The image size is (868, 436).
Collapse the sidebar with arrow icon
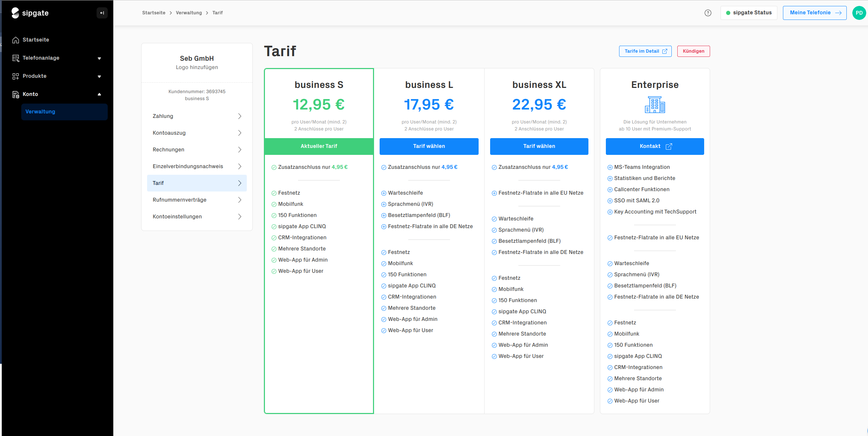(x=102, y=13)
